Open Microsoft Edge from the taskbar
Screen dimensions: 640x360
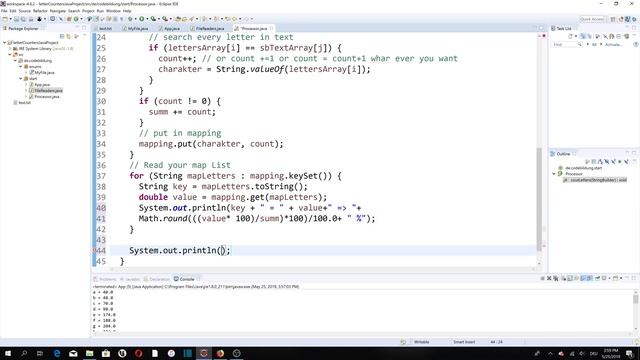click(x=57, y=353)
